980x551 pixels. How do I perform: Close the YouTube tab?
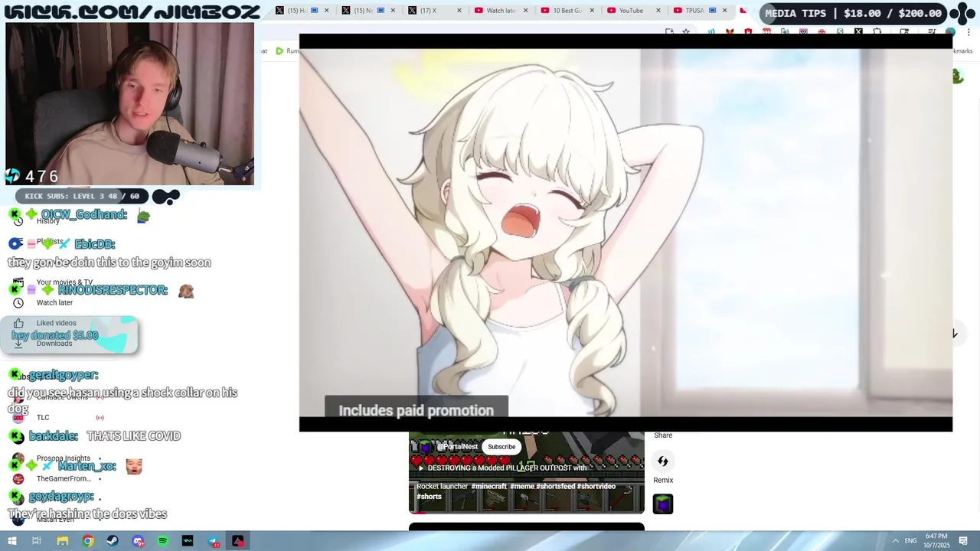pyautogui.click(x=658, y=11)
